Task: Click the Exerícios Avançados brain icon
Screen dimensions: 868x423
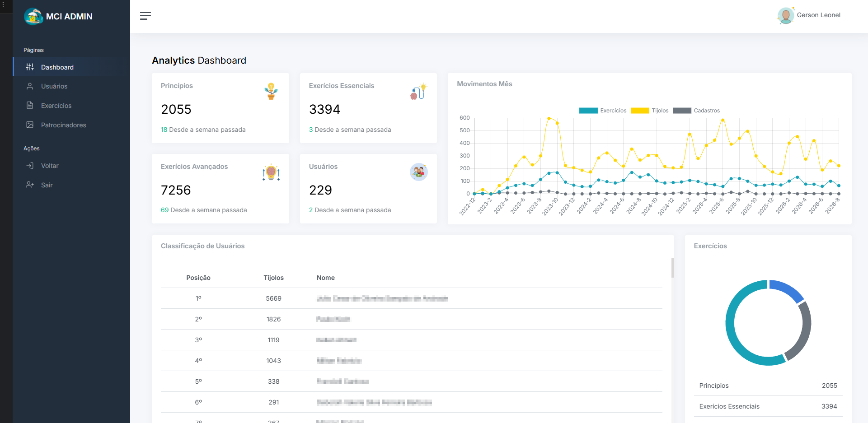Action: pos(271,172)
